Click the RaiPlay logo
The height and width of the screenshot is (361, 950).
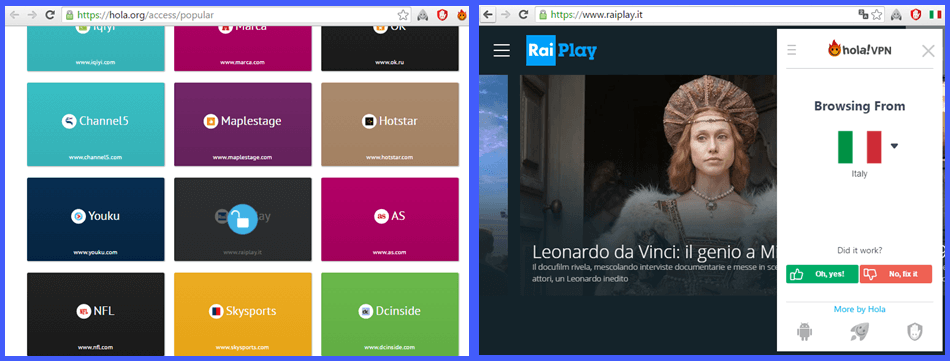tap(561, 51)
